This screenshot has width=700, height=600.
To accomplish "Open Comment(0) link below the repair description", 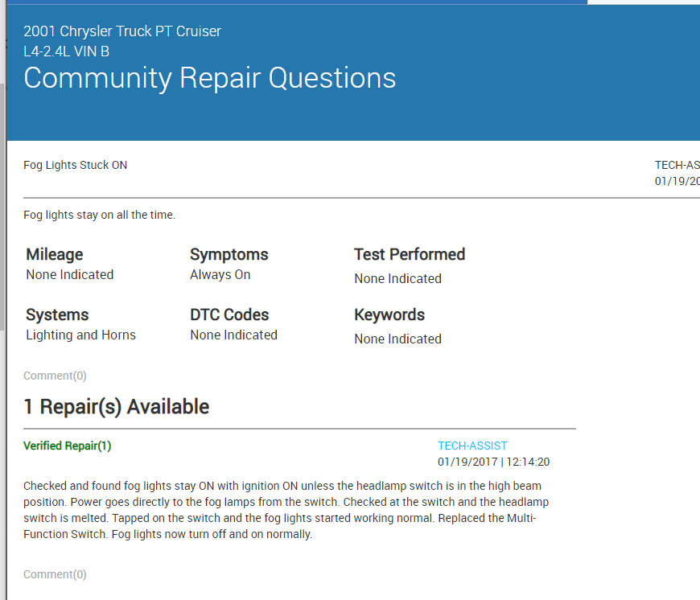I will pos(55,574).
